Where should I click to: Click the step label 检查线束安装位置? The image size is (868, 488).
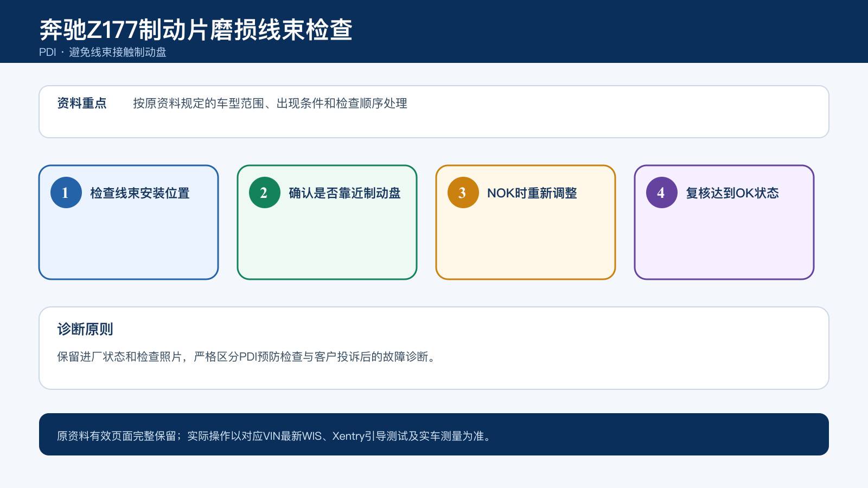click(140, 193)
